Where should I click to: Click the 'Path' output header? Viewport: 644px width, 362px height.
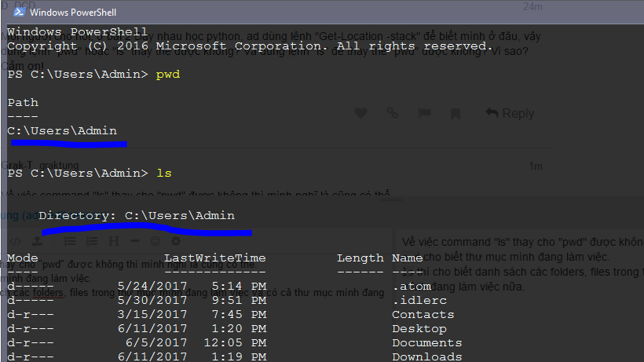coord(23,102)
